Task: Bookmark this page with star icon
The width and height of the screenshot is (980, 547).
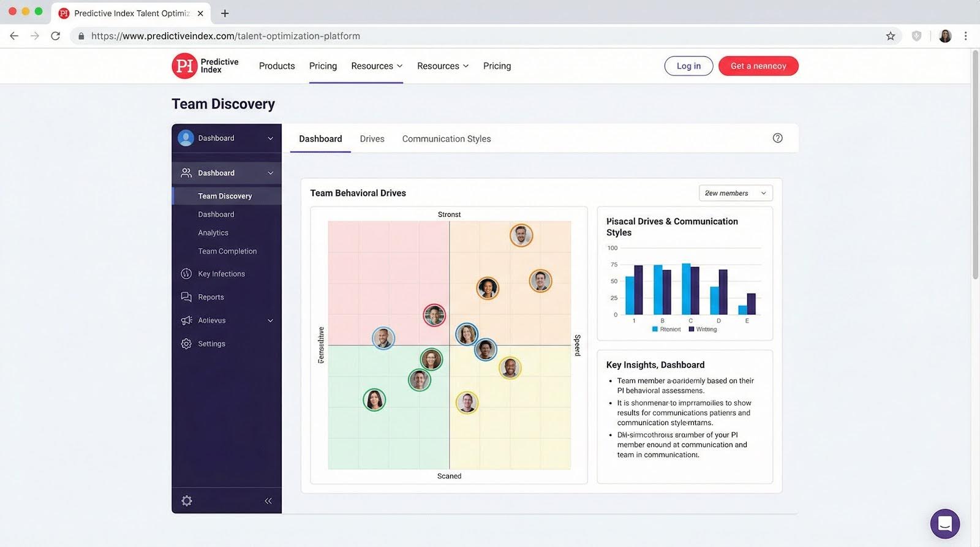Action: point(890,36)
